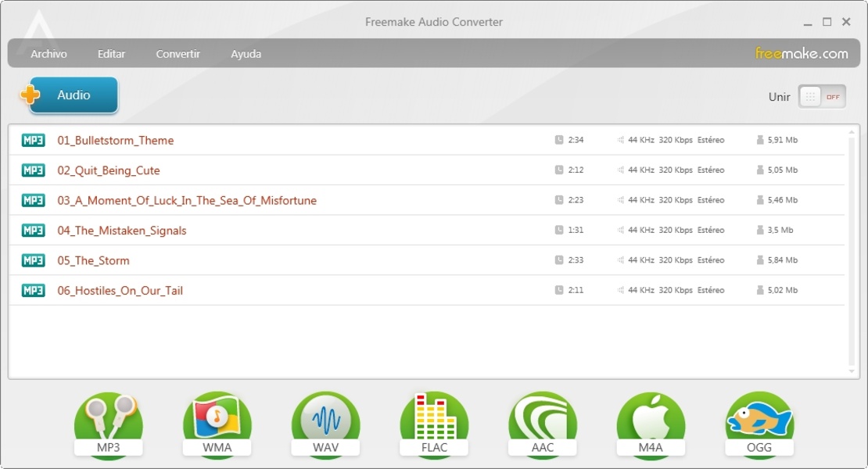Click the 2:23 duration value
Image resolution: width=868 pixels, height=469 pixels.
coord(576,199)
